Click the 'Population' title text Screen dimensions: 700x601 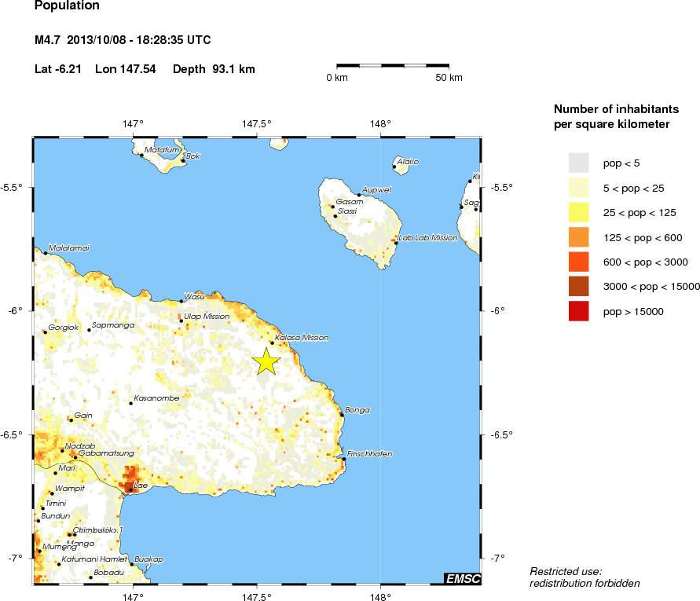[x=67, y=5]
